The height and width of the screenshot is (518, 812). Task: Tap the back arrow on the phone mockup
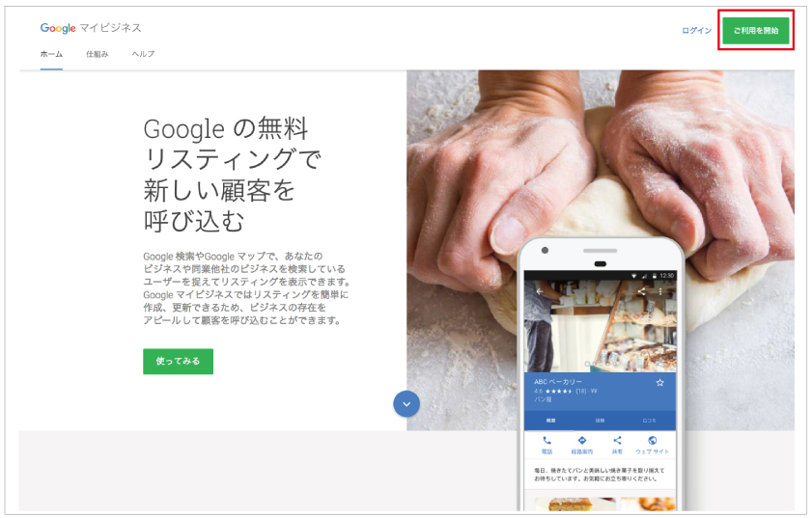540,292
